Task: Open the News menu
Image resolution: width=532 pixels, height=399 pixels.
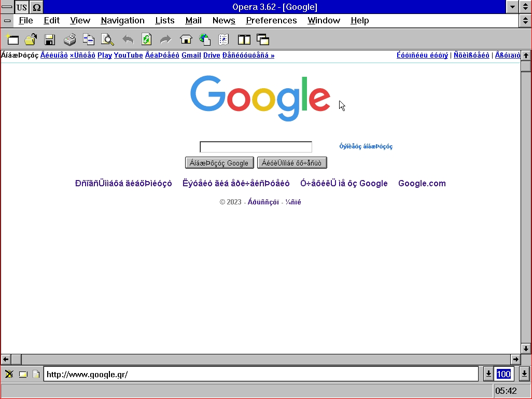Action: [x=223, y=21]
